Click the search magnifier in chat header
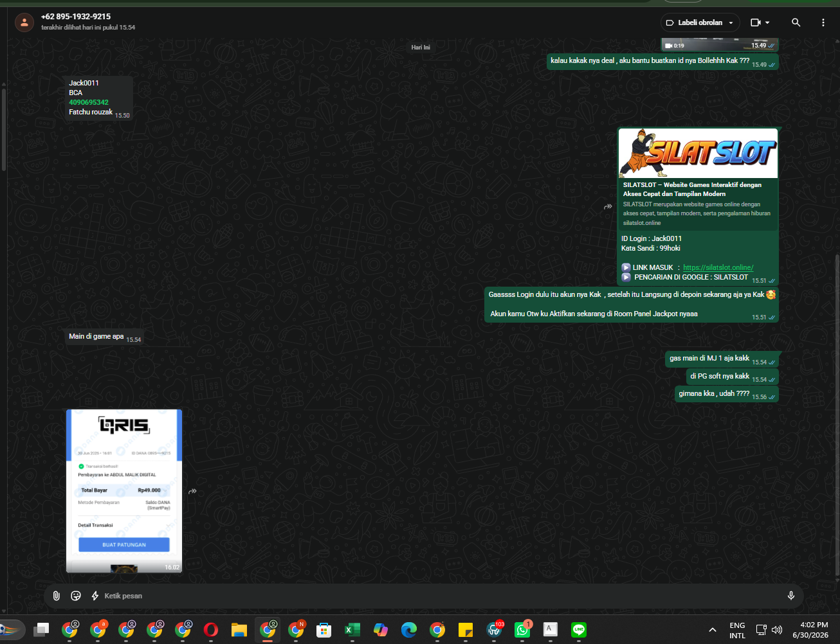Viewport: 840px width, 644px height. pos(796,22)
